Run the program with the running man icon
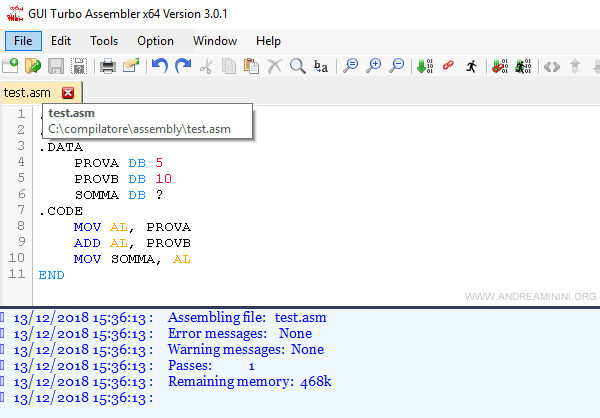The width and height of the screenshot is (600, 418). tap(472, 66)
